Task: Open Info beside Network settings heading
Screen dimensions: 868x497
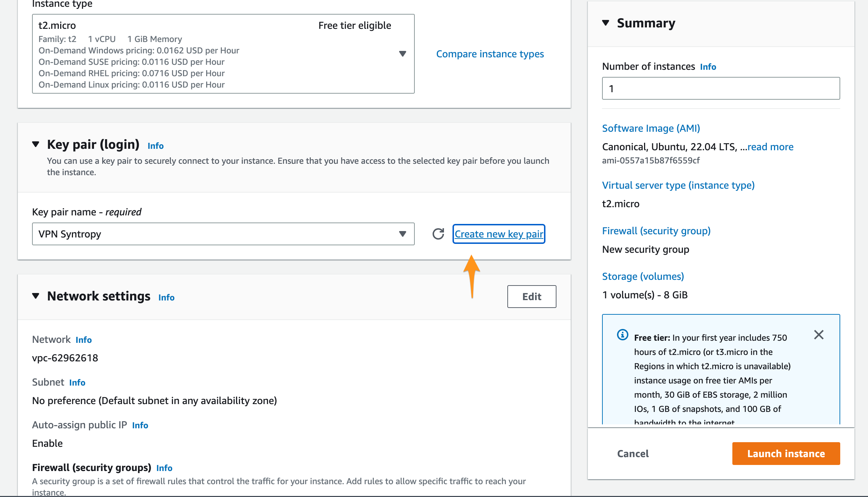Action: (x=166, y=297)
